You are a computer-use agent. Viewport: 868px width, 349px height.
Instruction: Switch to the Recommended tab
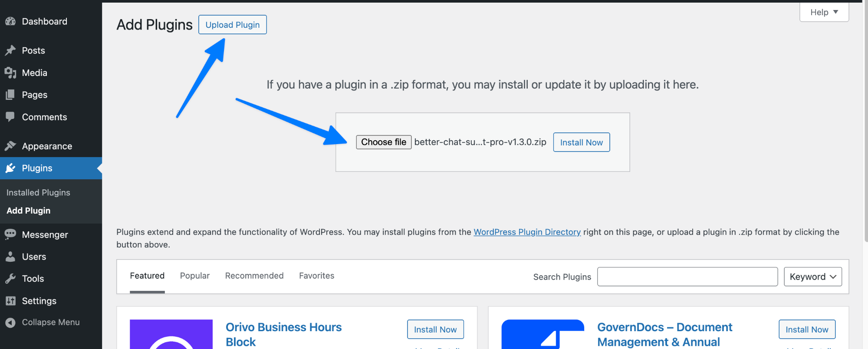254,276
